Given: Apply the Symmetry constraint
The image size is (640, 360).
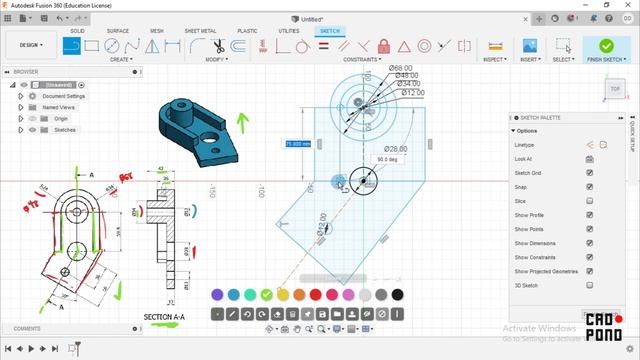Looking at the screenshot, I should point(464,46).
